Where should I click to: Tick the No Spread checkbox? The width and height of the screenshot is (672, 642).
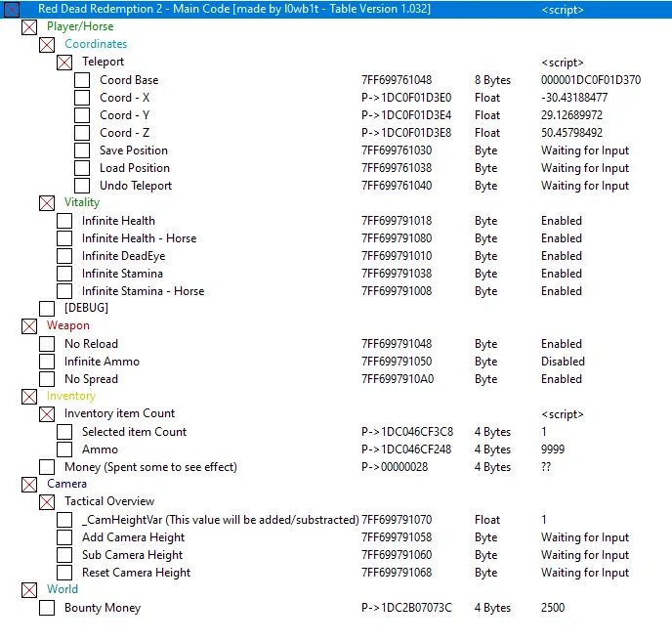(47, 379)
